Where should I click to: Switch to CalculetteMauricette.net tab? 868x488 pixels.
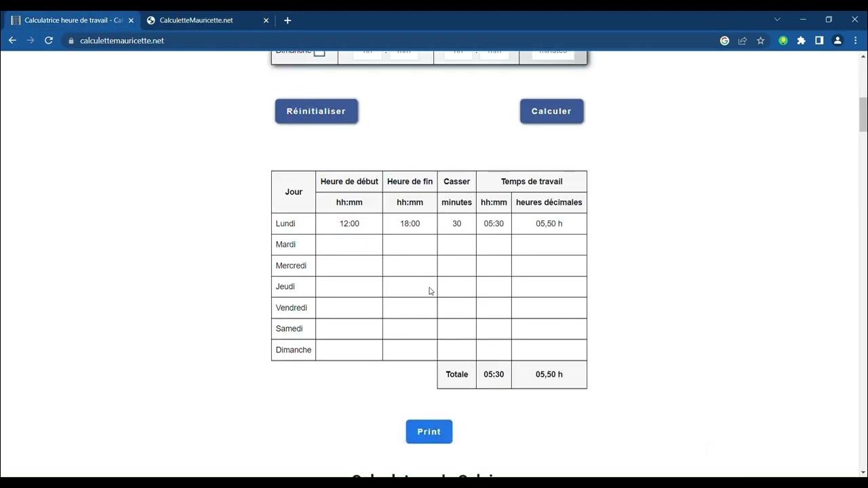tap(208, 20)
